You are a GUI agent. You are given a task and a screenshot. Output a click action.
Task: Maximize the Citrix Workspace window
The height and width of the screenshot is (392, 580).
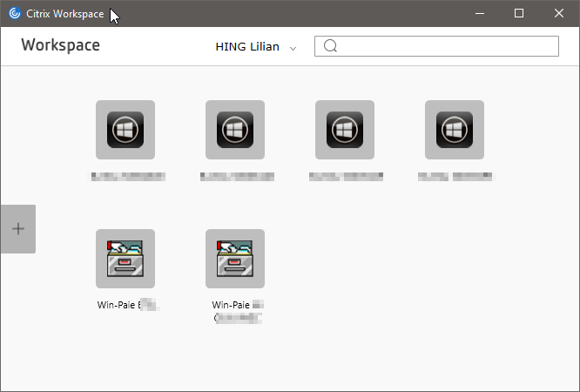[519, 13]
